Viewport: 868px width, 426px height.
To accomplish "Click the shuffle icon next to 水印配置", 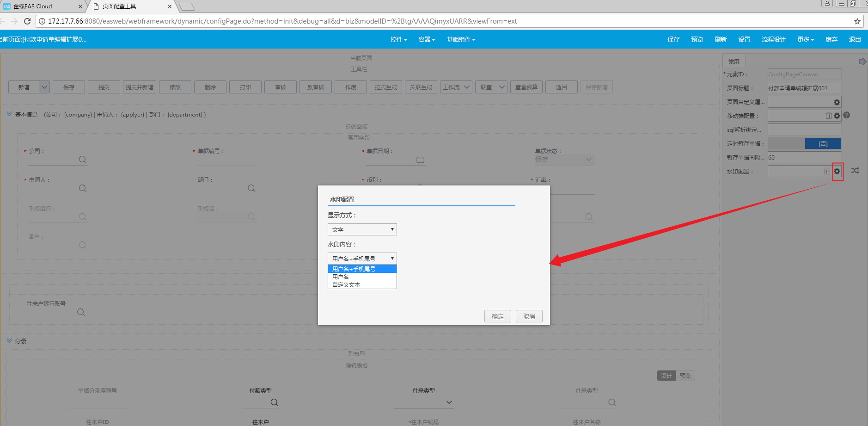I will click(856, 171).
